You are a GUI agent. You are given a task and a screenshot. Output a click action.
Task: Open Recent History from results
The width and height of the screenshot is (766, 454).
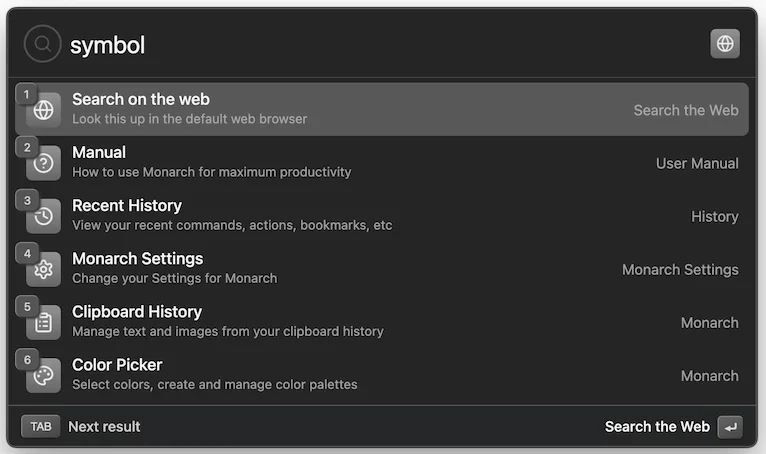(x=380, y=216)
